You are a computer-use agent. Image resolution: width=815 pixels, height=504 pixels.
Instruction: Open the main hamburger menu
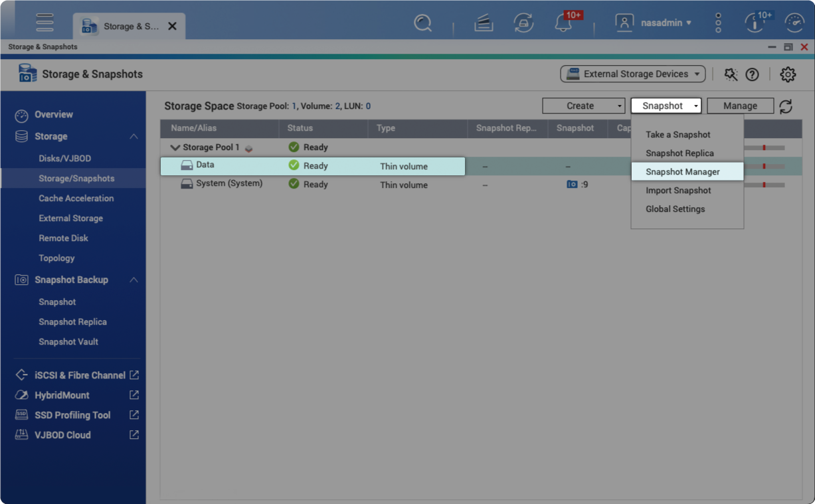click(45, 22)
